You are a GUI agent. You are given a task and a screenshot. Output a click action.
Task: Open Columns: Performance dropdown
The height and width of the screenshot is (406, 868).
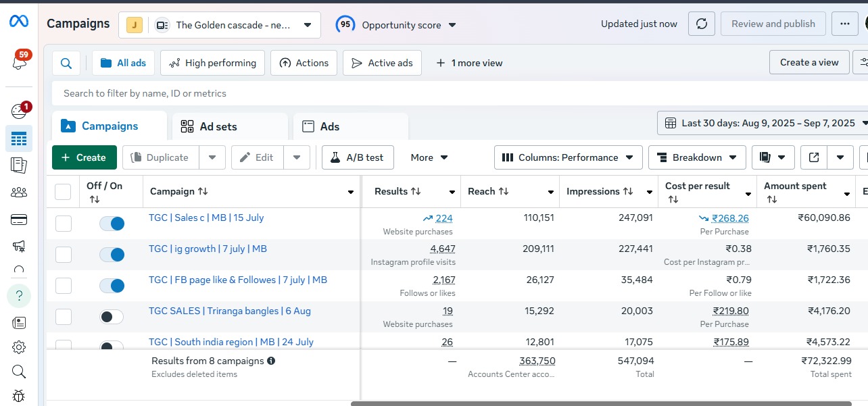point(568,157)
